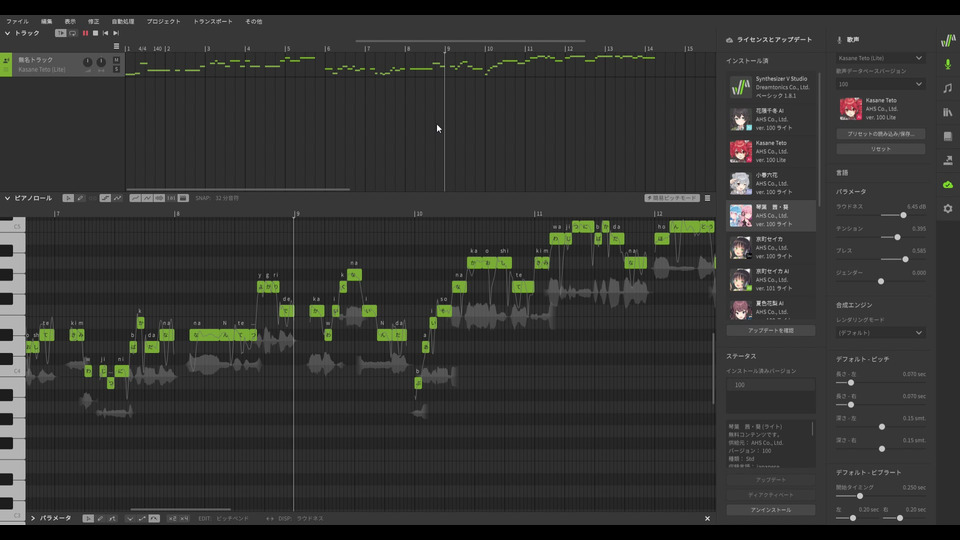Toggle the follow-playhead icon in track toolbar
Viewport: 960px width, 540px height.
61,33
